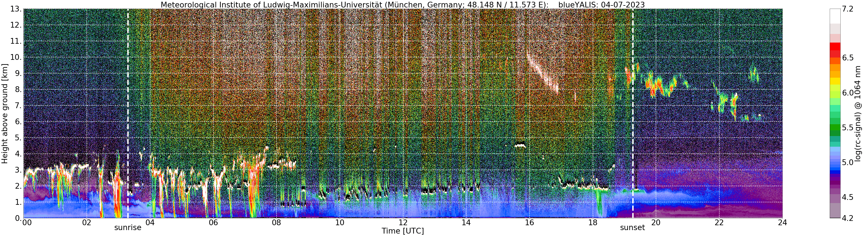Click the height tick '0.'
The height and width of the screenshot is (237, 868).
coord(18,218)
